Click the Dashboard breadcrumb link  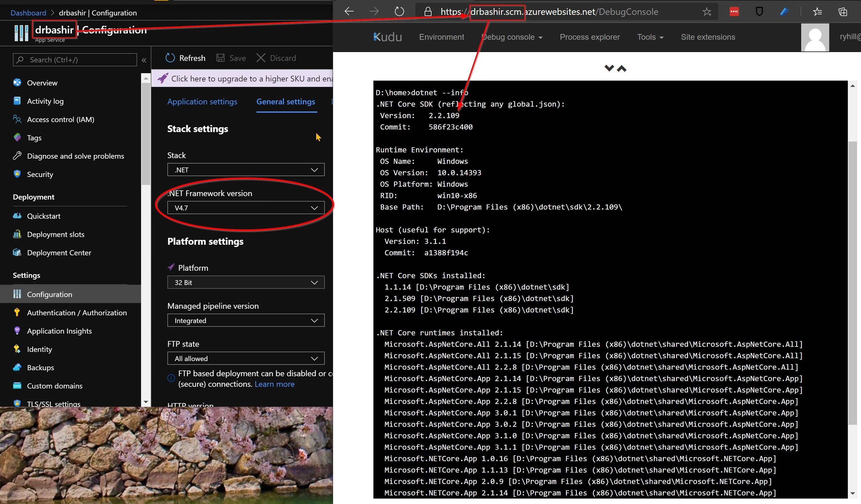(28, 13)
